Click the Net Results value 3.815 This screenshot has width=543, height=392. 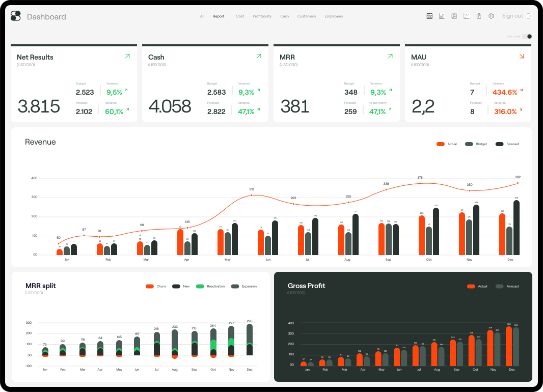39,106
